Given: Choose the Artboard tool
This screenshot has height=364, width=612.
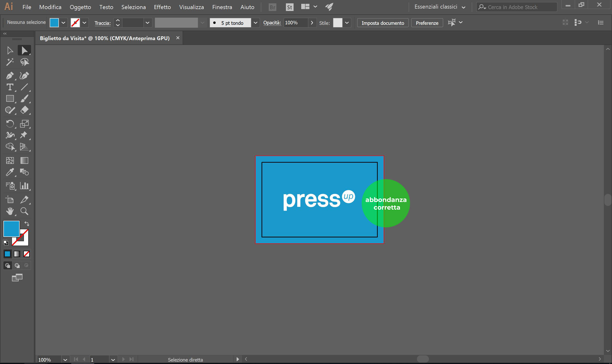Looking at the screenshot, I should [x=10, y=200].
